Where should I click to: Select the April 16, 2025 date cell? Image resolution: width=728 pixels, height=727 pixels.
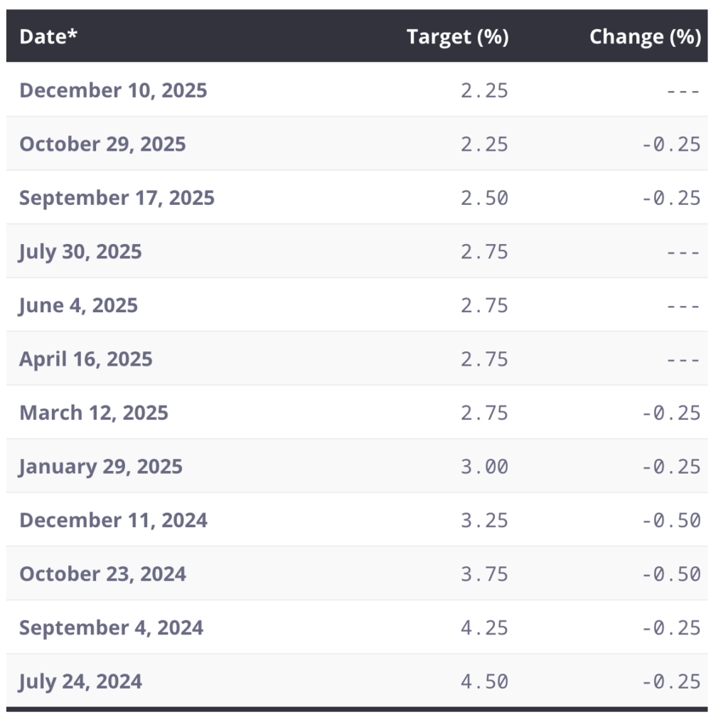click(85, 359)
